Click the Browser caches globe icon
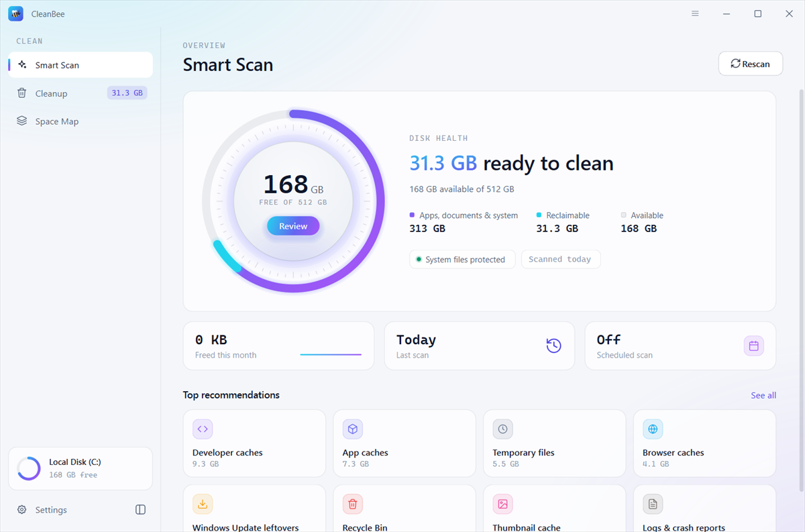 (x=653, y=429)
